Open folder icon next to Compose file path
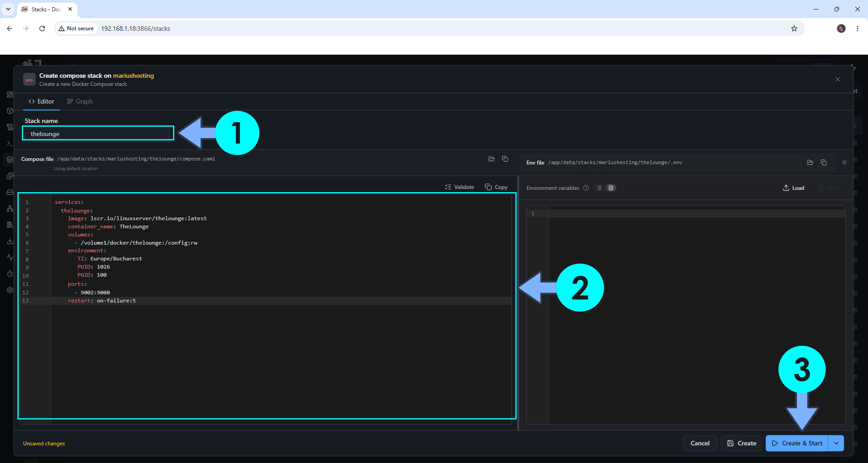Viewport: 868px width, 463px height. coord(491,159)
